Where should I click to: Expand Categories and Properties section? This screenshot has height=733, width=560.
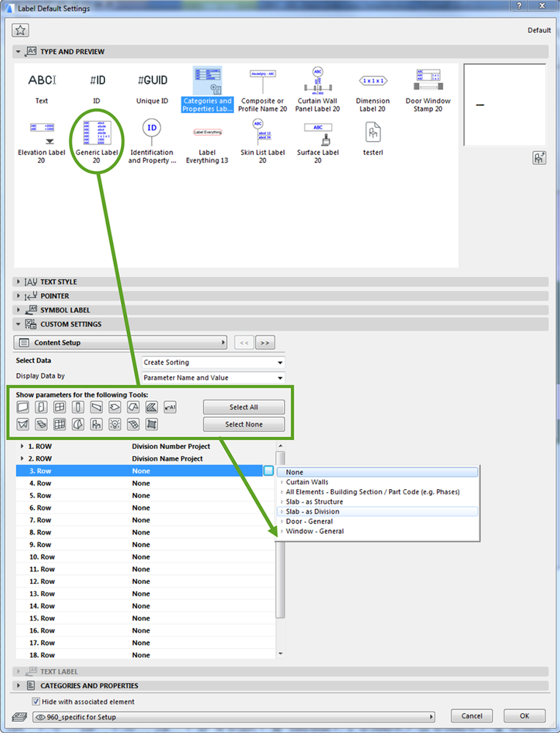[18, 685]
